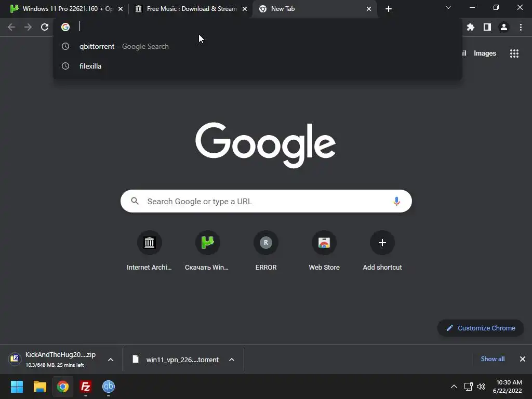
Task: Open the Web Store shortcut
Action: pos(324,251)
